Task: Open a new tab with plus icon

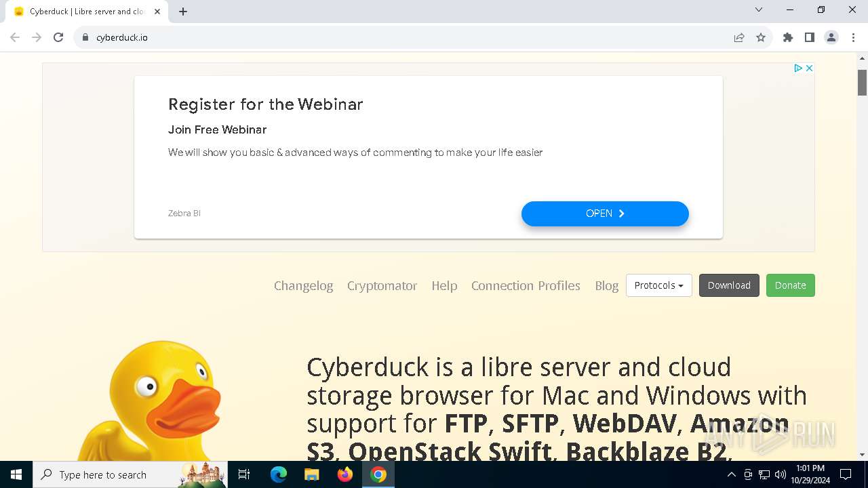Action: coord(183,12)
